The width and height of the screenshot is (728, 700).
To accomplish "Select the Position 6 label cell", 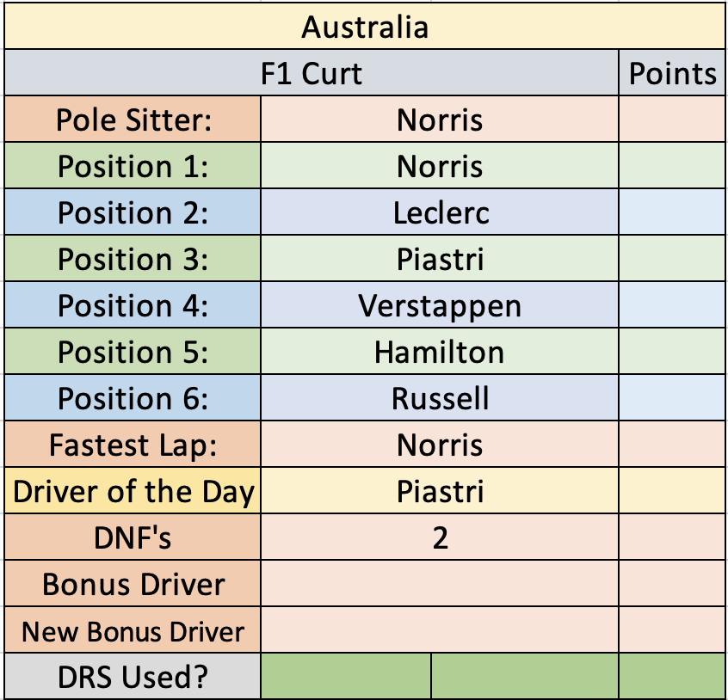I will click(133, 397).
